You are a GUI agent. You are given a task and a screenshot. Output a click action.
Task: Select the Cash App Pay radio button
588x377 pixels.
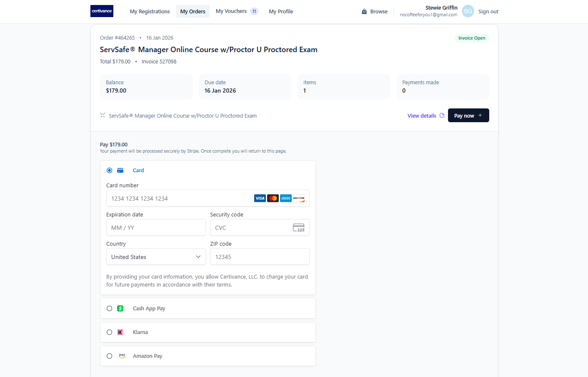click(x=110, y=309)
